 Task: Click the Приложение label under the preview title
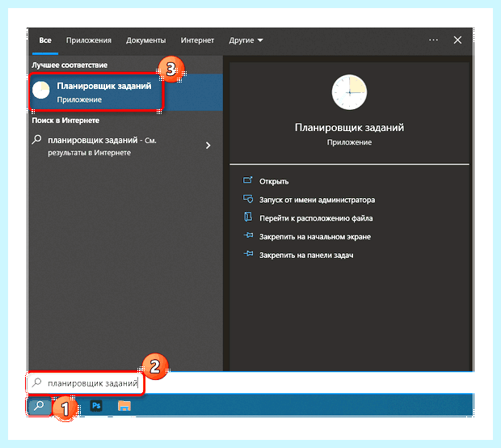point(349,142)
